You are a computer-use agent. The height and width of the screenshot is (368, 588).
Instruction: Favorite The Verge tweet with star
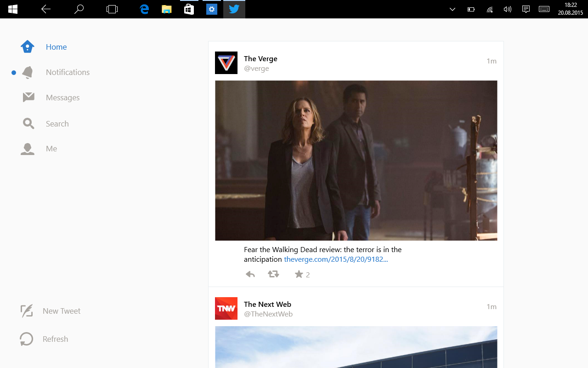299,274
